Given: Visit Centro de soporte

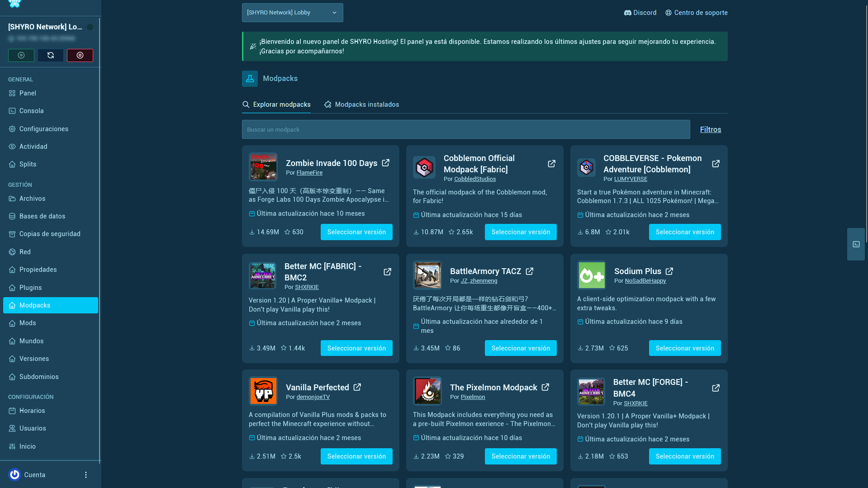Looking at the screenshot, I should pyautogui.click(x=697, y=13).
